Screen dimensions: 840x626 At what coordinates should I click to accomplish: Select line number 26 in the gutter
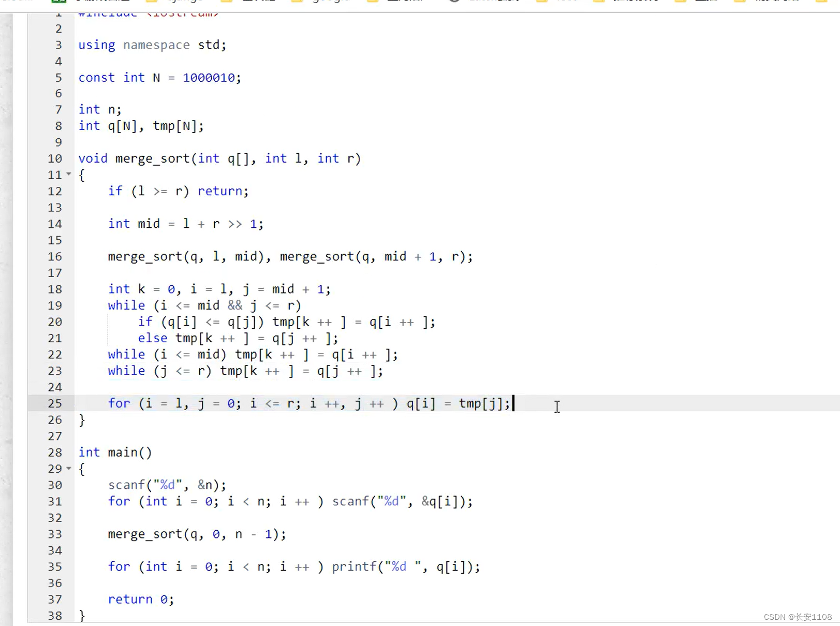55,420
